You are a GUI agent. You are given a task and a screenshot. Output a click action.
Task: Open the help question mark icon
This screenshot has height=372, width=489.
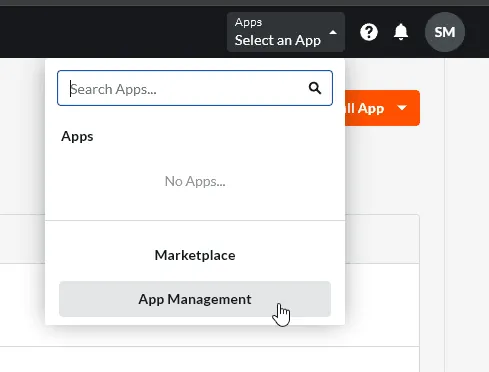pyautogui.click(x=369, y=32)
